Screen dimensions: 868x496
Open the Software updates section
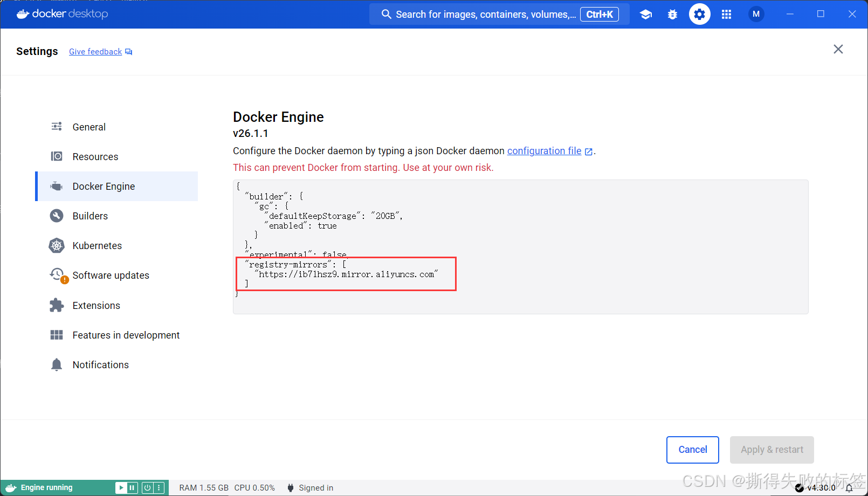[x=117, y=275]
